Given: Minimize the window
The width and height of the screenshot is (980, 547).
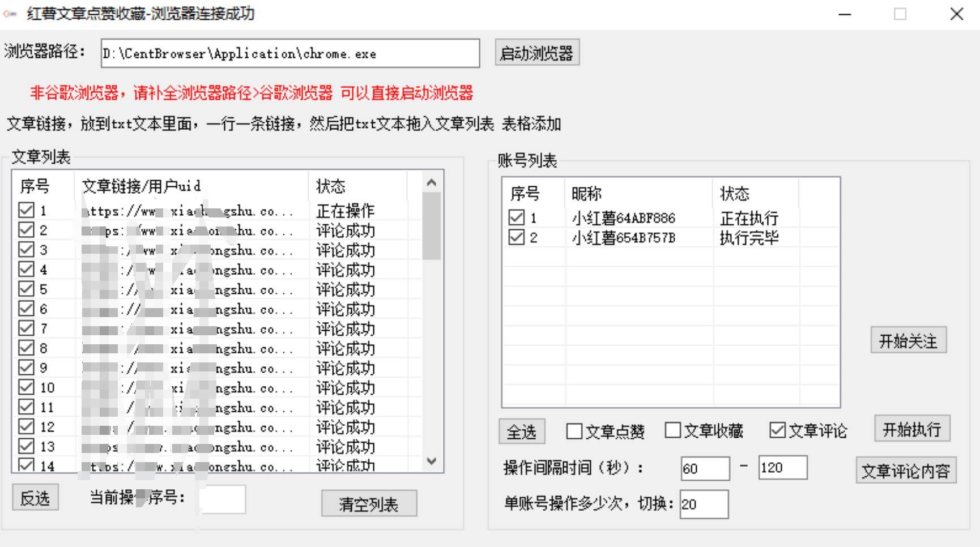Looking at the screenshot, I should click(x=845, y=14).
